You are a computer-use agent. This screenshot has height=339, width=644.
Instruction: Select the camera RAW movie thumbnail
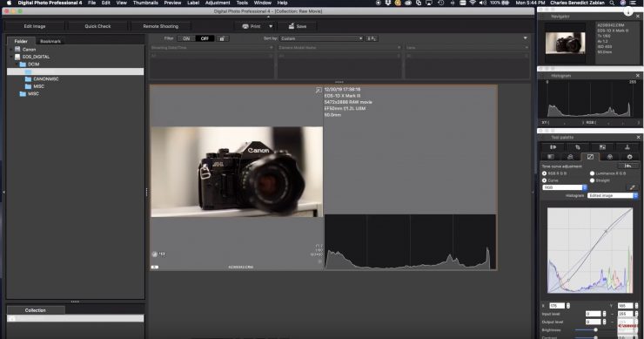coord(237,172)
